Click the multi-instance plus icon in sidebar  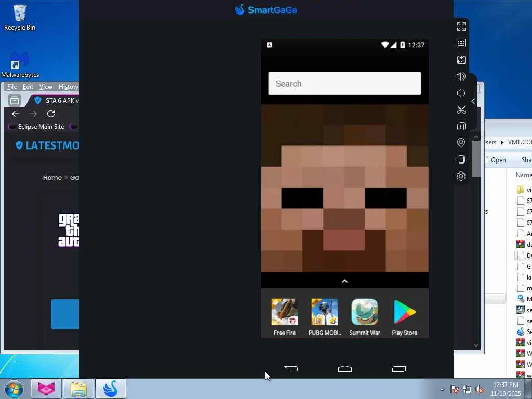[x=461, y=127]
